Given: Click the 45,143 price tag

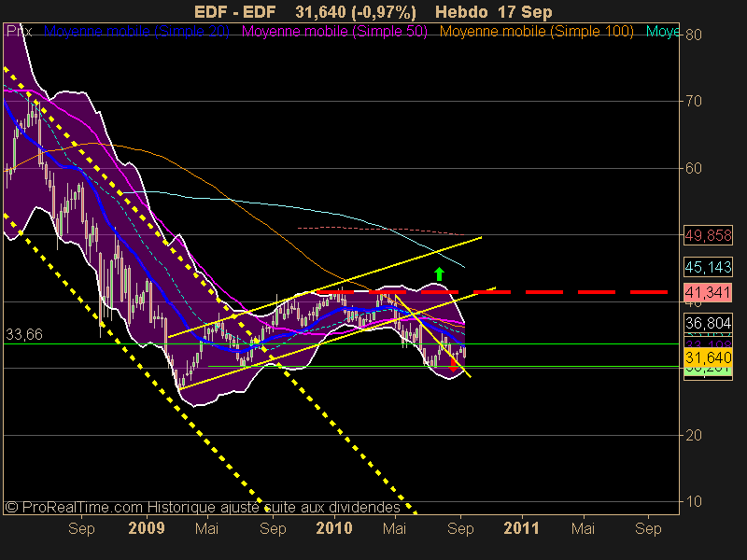Looking at the screenshot, I should [708, 267].
